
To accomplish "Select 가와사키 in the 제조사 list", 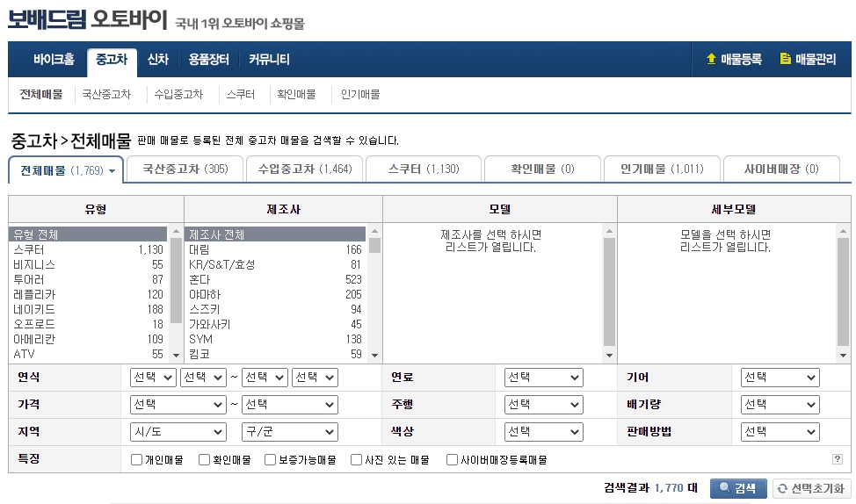I will [x=275, y=325].
